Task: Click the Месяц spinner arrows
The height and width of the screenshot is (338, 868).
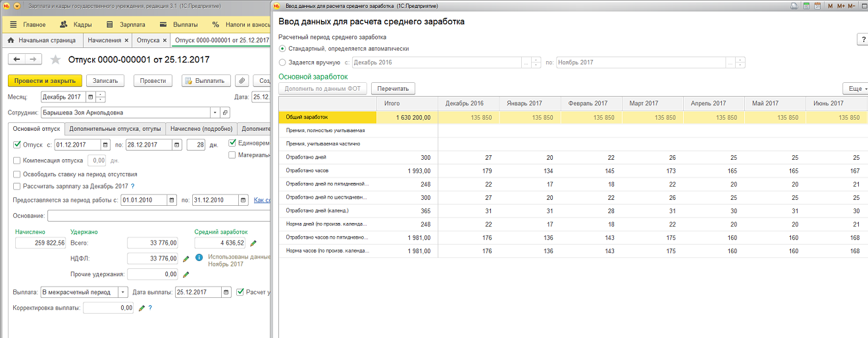Action: (100, 97)
